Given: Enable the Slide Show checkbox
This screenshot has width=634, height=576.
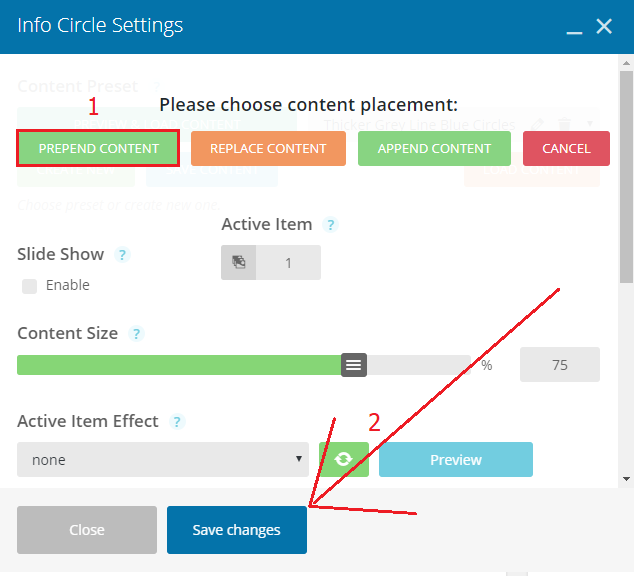Looking at the screenshot, I should [30, 286].
